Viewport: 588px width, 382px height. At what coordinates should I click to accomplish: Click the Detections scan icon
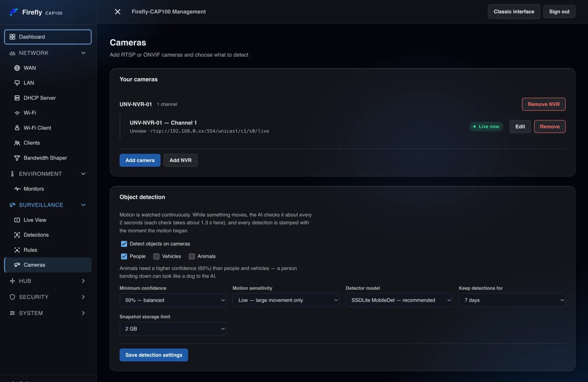[x=17, y=235]
